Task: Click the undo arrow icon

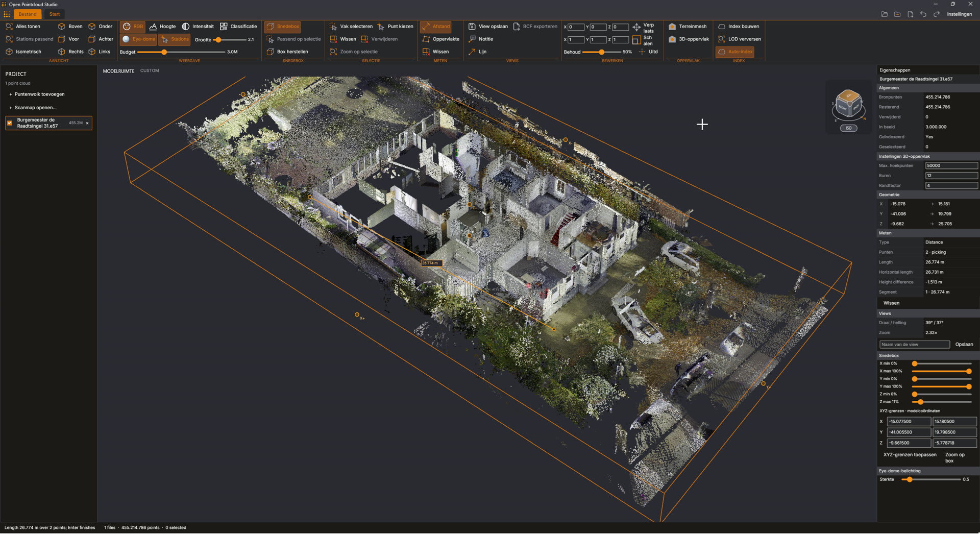Action: pos(923,14)
